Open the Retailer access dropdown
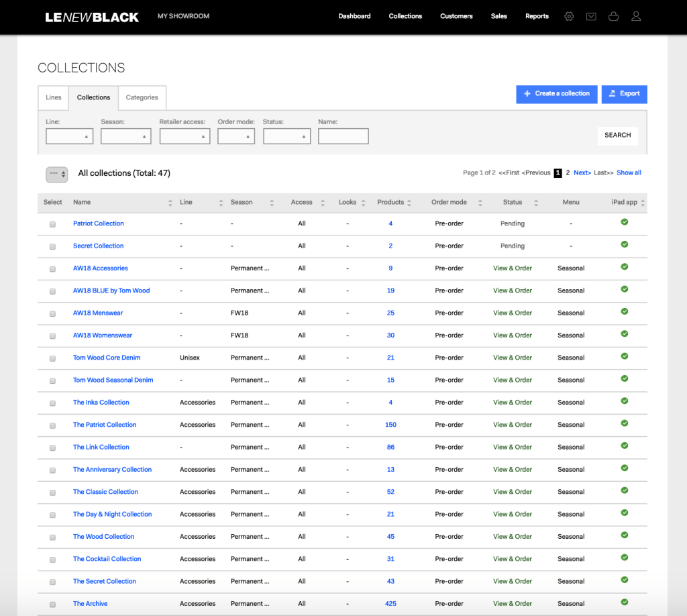 coord(184,136)
